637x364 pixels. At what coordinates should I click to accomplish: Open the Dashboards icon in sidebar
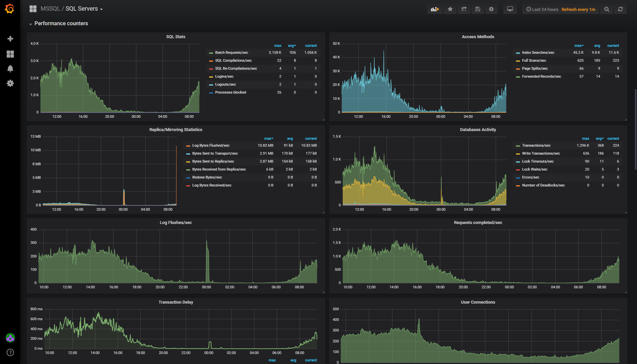click(10, 54)
